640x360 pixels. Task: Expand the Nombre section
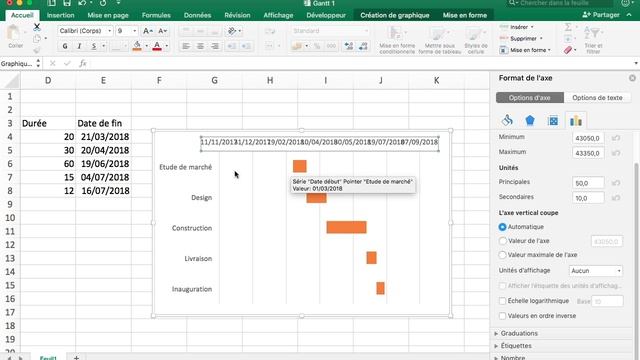point(513,357)
